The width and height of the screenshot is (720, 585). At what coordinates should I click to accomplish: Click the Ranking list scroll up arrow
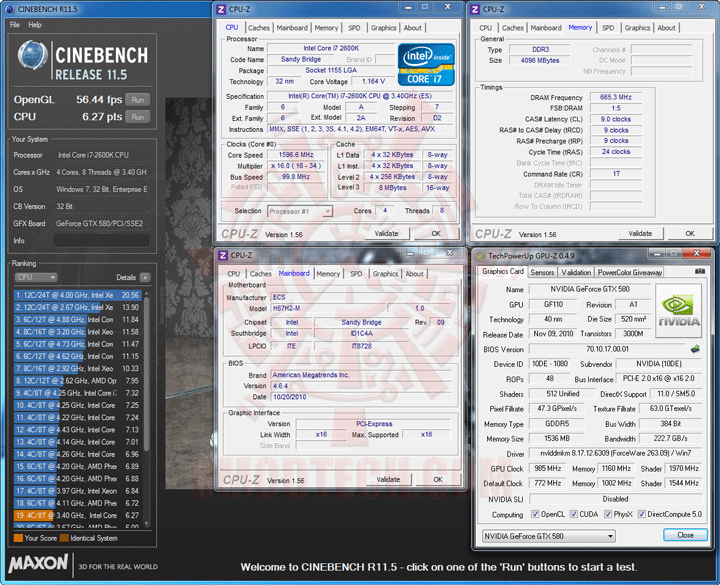(147, 293)
